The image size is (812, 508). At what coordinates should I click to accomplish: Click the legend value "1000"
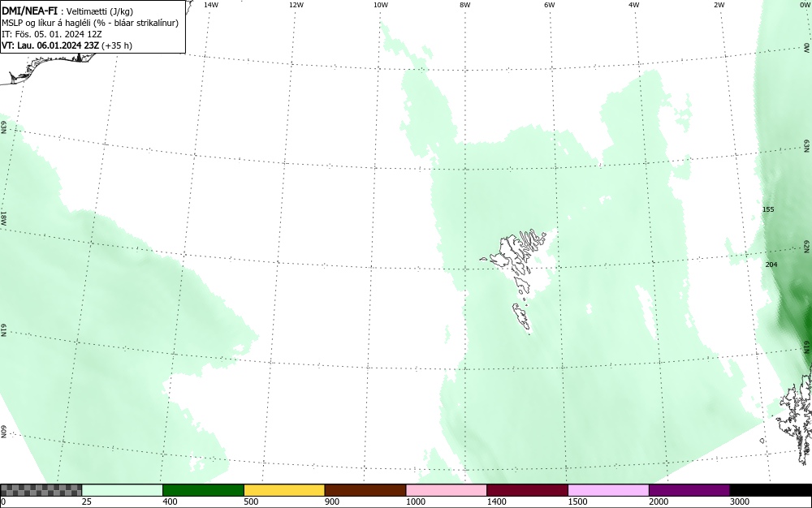tap(415, 502)
